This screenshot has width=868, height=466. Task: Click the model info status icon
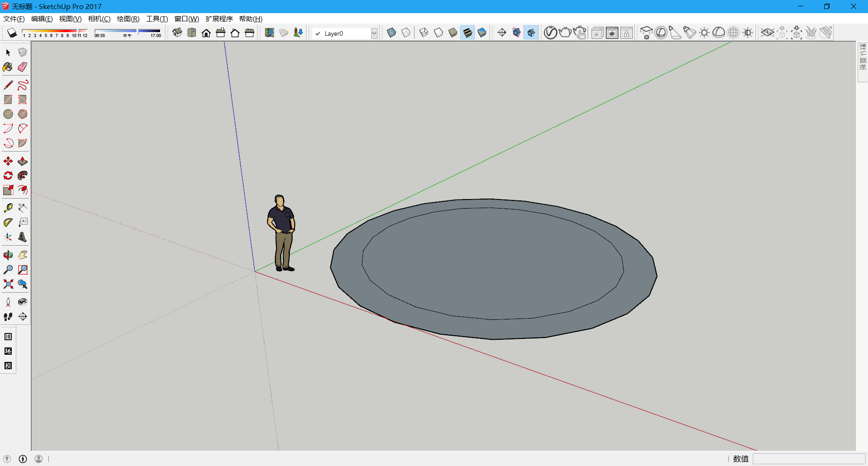[x=23, y=459]
